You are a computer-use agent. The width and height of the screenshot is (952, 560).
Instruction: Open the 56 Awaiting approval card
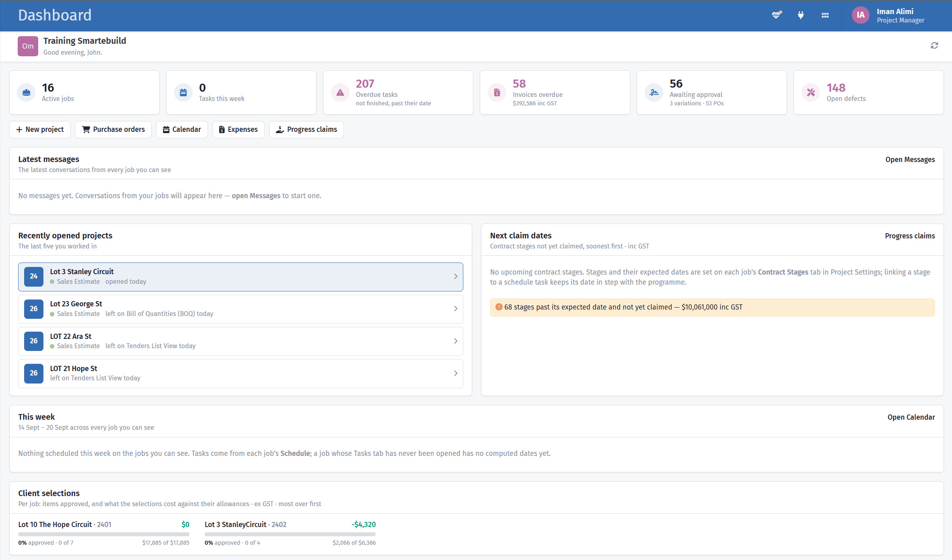(712, 92)
